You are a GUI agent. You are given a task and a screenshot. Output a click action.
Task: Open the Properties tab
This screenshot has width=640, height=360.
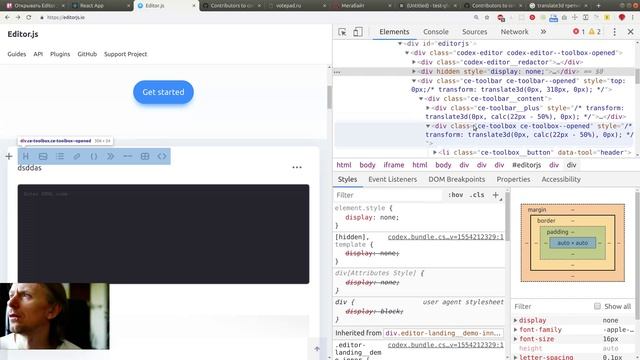tap(513, 179)
